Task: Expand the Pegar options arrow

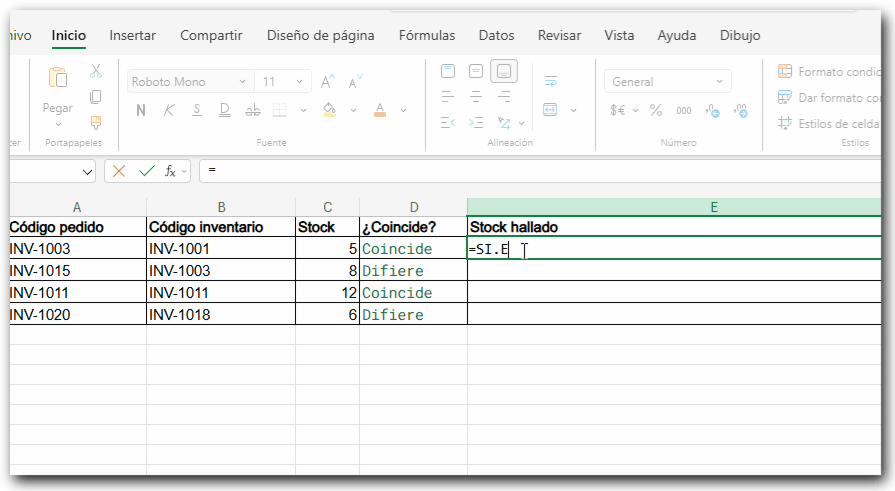Action: pyautogui.click(x=58, y=124)
